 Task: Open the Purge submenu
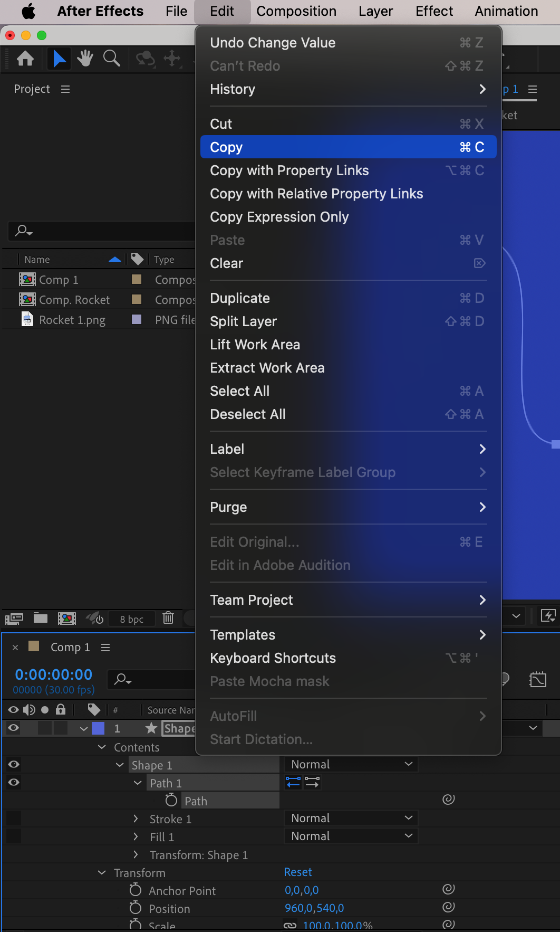click(349, 507)
